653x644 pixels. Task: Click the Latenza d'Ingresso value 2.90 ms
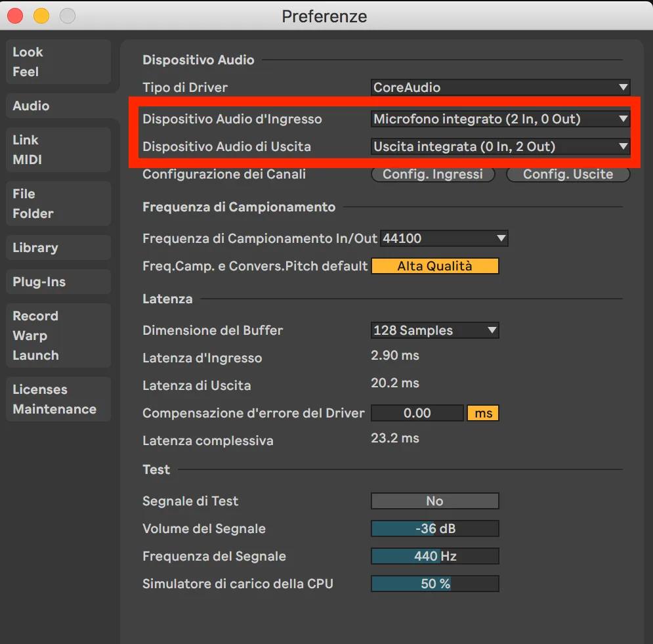click(395, 355)
